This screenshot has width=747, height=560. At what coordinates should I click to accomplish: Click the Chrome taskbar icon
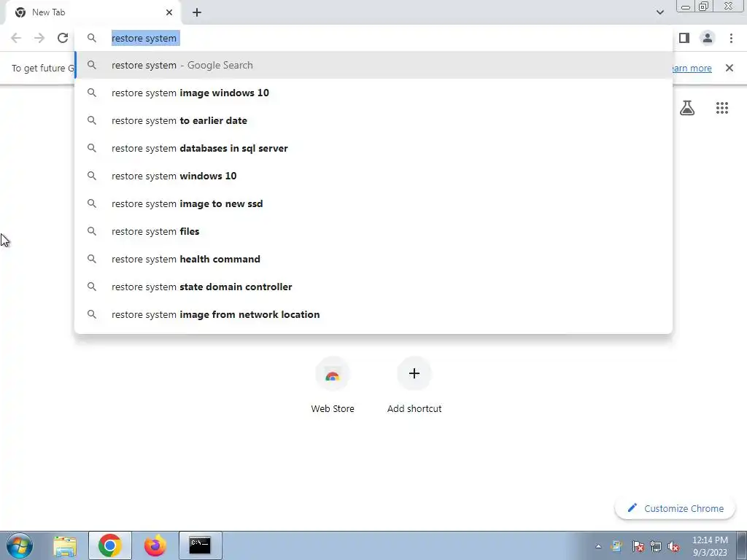[x=109, y=545]
